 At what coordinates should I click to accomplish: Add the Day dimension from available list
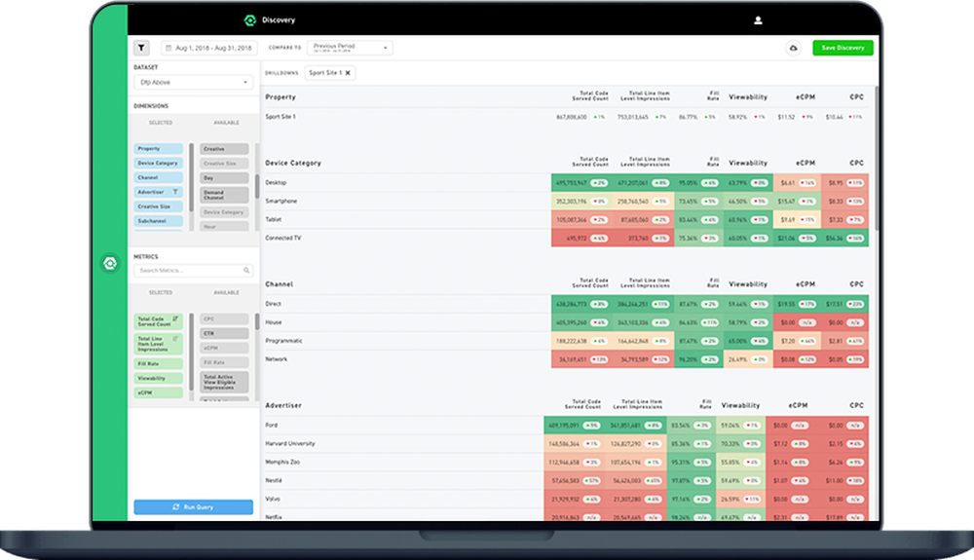click(224, 178)
